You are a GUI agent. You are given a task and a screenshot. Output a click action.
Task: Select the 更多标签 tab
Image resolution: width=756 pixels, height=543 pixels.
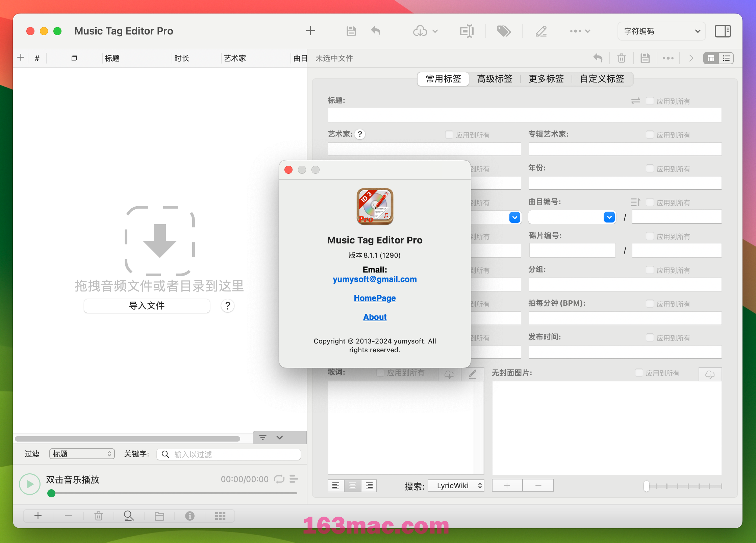pyautogui.click(x=546, y=79)
